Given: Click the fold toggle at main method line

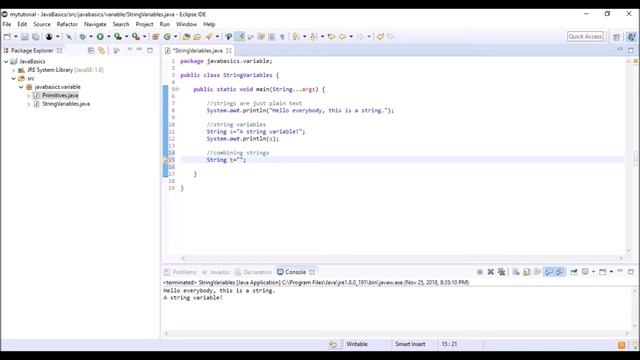Looking at the screenshot, I should pyautogui.click(x=177, y=89).
